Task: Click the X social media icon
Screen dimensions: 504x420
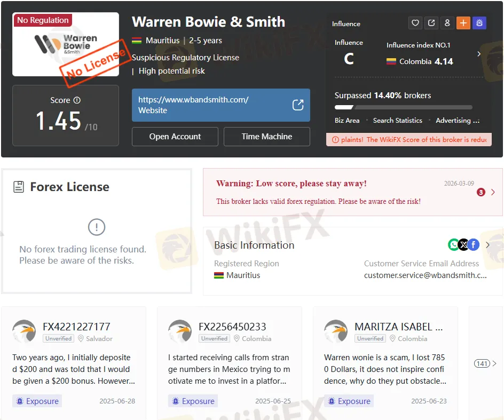Action: point(463,245)
